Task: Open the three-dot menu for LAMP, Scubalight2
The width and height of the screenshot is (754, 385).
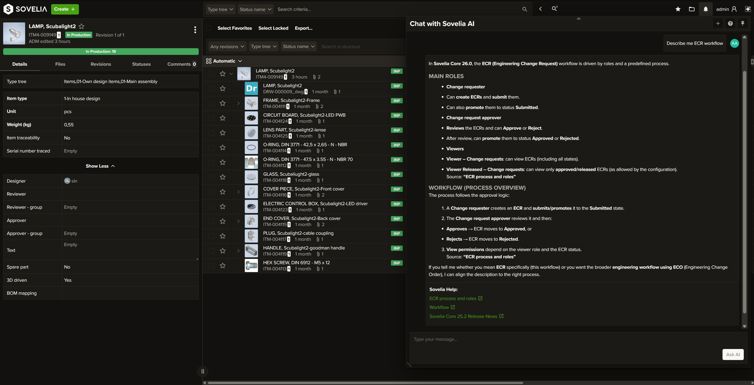Action: pyautogui.click(x=195, y=30)
